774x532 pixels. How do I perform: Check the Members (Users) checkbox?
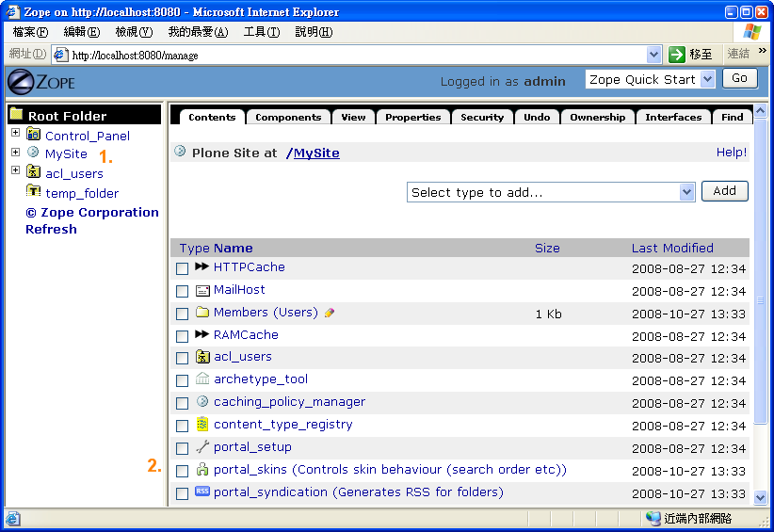182,314
